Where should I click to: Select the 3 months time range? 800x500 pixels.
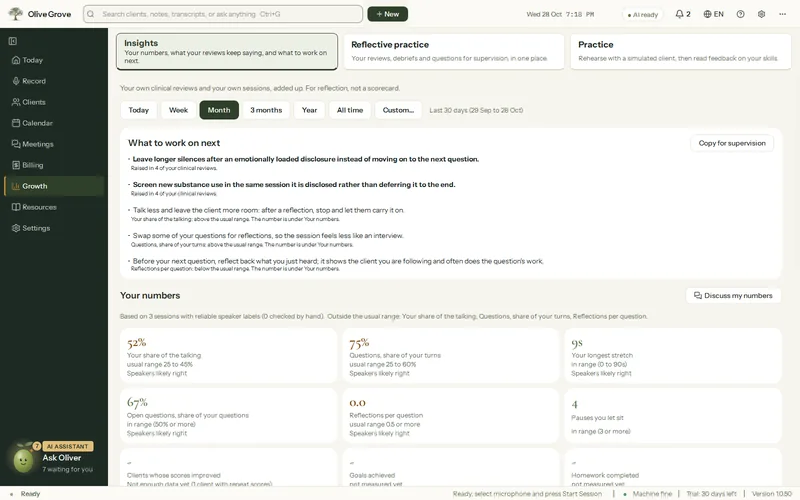(x=266, y=110)
